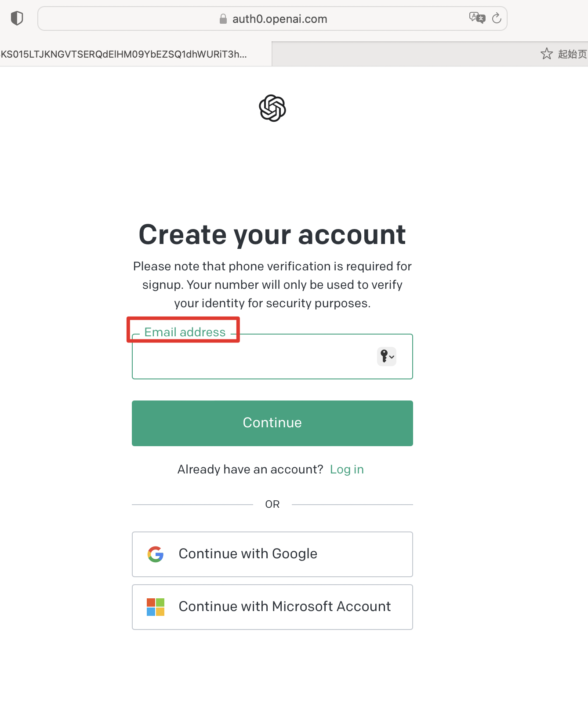Open the page translate icon
The height and width of the screenshot is (706, 588).
[x=477, y=18]
